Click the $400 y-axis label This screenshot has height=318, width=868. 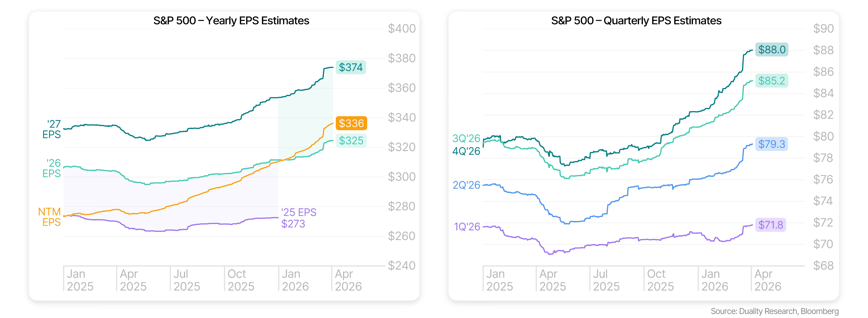402,29
